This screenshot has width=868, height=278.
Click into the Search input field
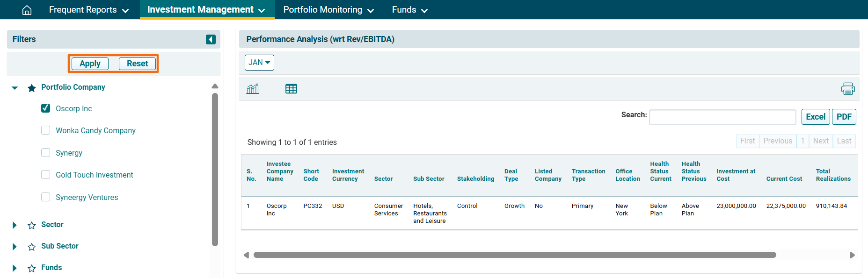722,117
